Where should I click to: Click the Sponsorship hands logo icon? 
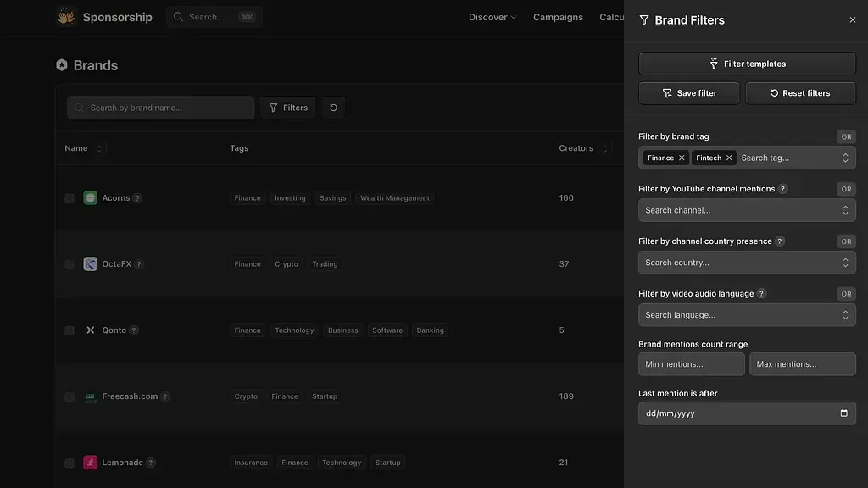click(66, 17)
